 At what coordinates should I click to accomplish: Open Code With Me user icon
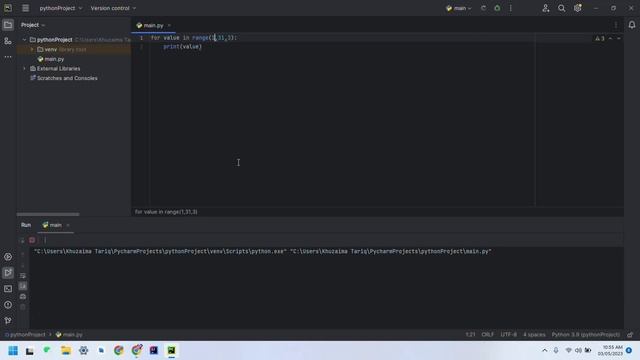(x=546, y=8)
